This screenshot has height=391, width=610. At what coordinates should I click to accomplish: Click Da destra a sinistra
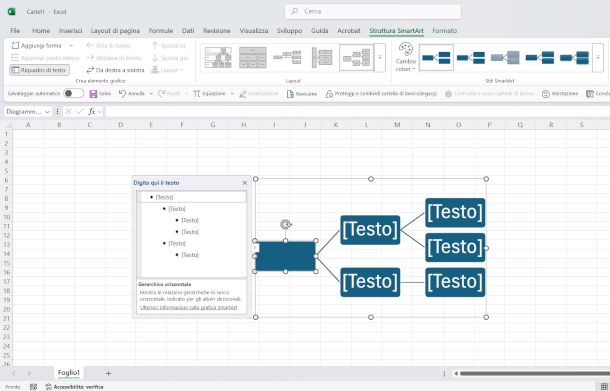(116, 70)
